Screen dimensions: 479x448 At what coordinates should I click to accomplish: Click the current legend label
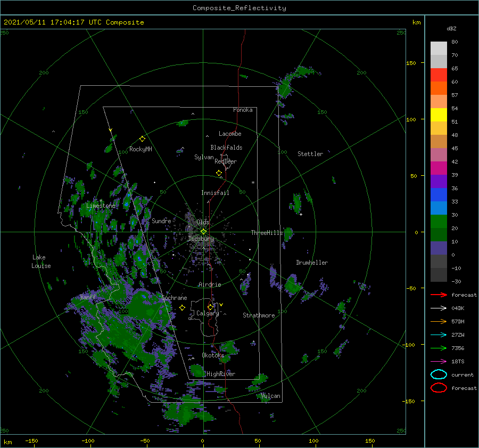point(463,374)
